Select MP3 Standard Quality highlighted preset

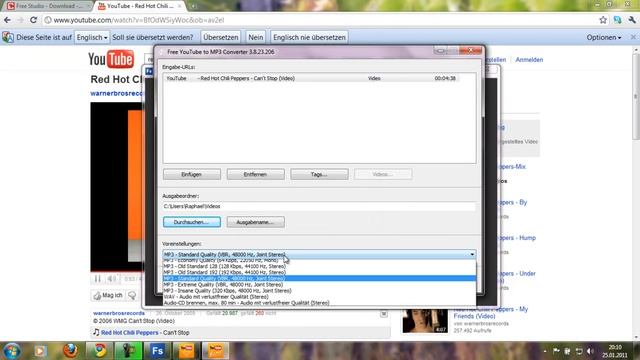point(319,278)
